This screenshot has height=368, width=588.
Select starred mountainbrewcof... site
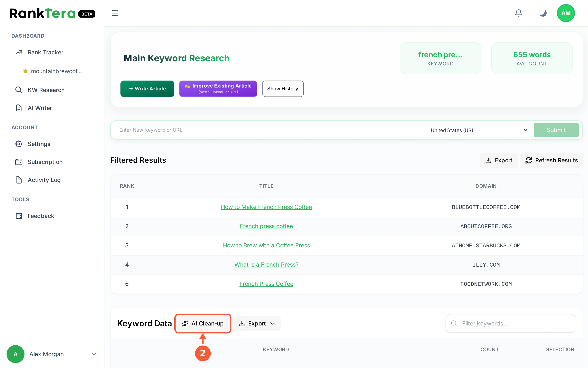(x=52, y=71)
